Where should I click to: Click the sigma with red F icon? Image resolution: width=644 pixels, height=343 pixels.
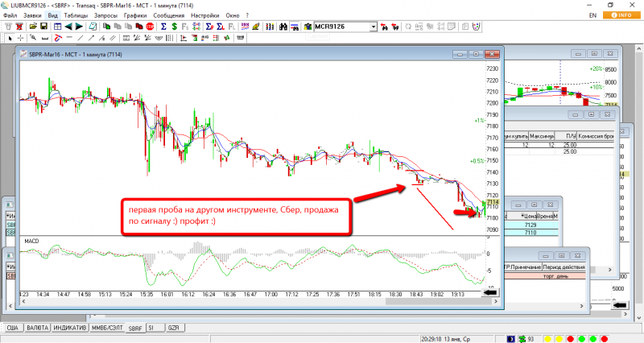tap(209, 27)
